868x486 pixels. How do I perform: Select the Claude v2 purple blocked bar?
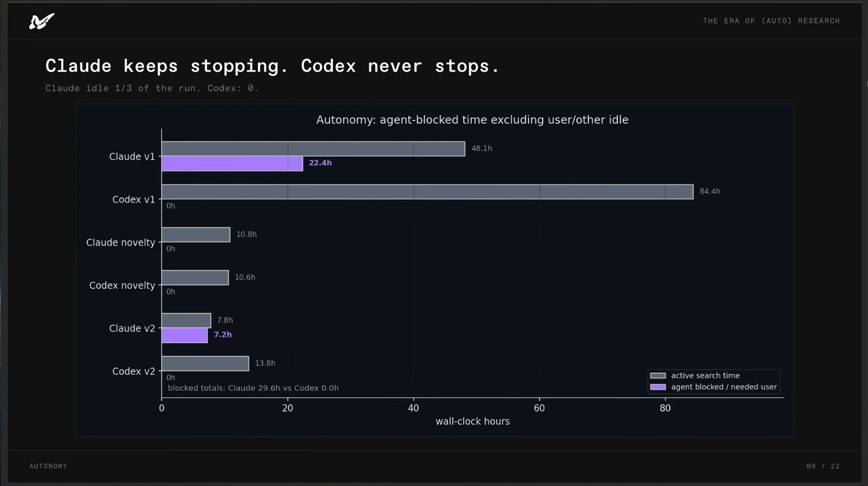click(x=184, y=335)
